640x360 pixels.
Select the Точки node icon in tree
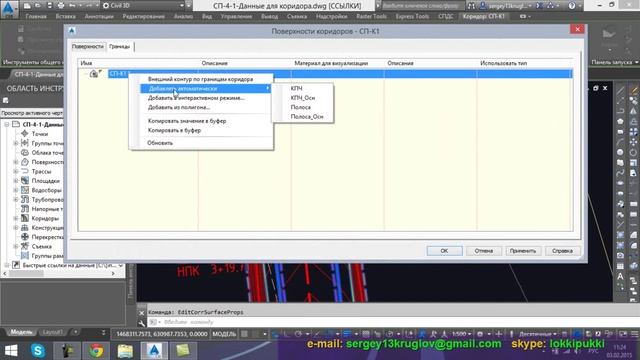(x=24, y=133)
